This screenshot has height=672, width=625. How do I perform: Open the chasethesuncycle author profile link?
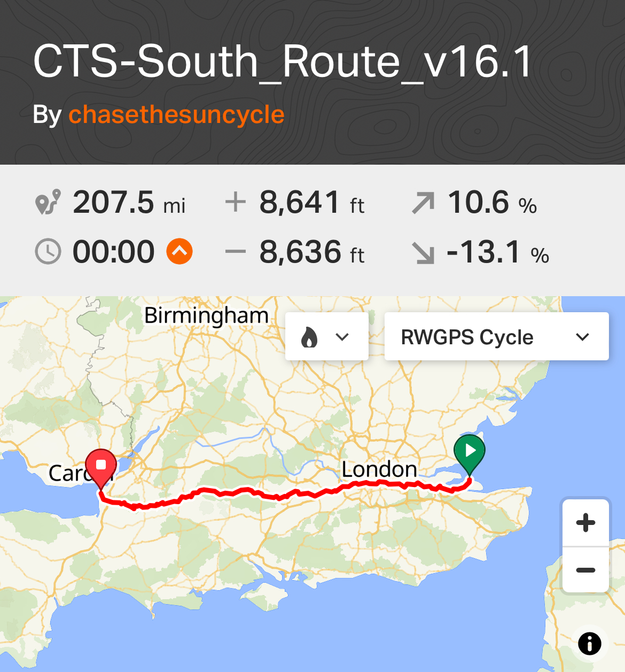(x=176, y=114)
